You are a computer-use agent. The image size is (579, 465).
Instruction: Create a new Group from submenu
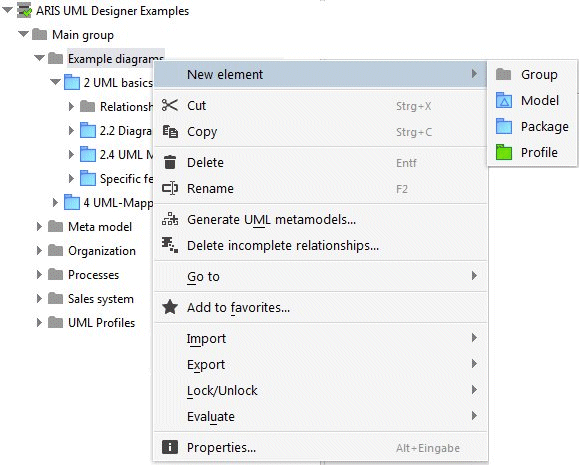(532, 74)
